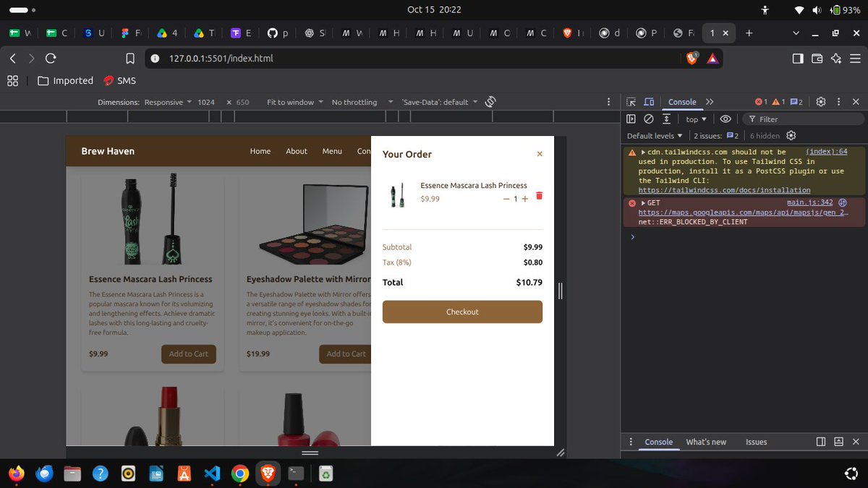Image resolution: width=868 pixels, height=488 pixels.
Task: Open the Home nav link
Action: tap(260, 151)
